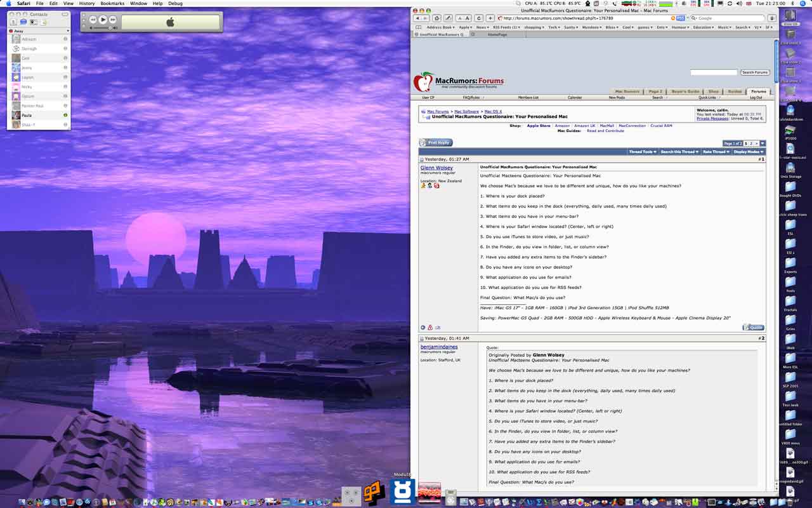Open the History menu in menu bar
812x508 pixels.
pos(87,3)
